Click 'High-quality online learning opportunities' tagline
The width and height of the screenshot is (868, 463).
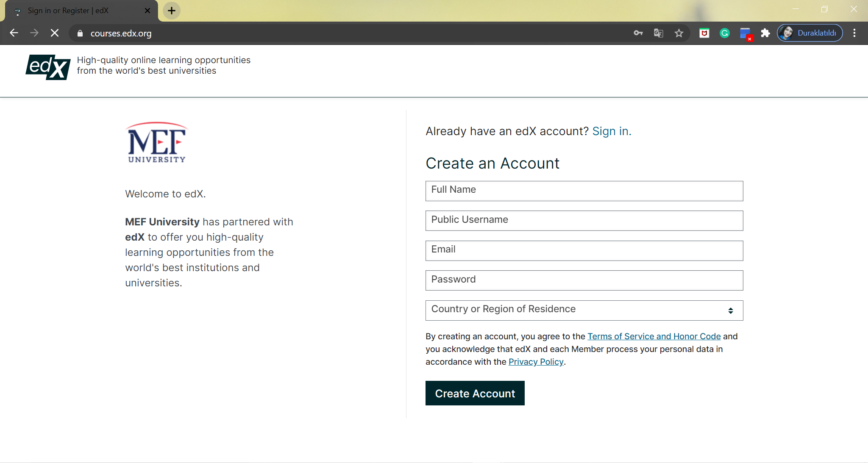coord(164,60)
